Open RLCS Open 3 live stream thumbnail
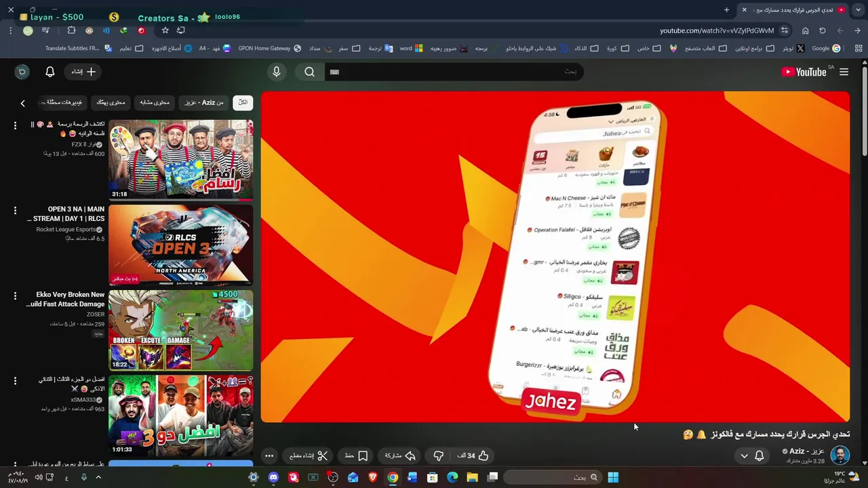Viewport: 868px width, 488px height. pyautogui.click(x=180, y=245)
